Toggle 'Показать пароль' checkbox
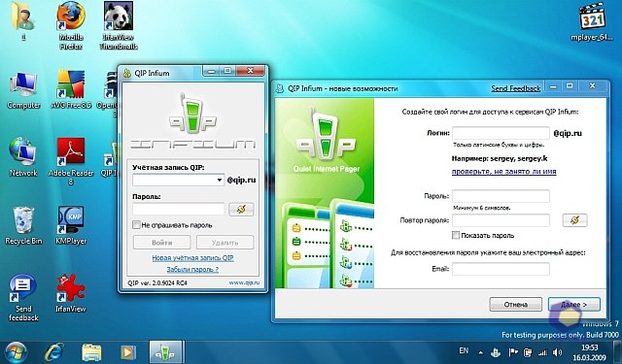Screen dimensions: 622x364 456,235
